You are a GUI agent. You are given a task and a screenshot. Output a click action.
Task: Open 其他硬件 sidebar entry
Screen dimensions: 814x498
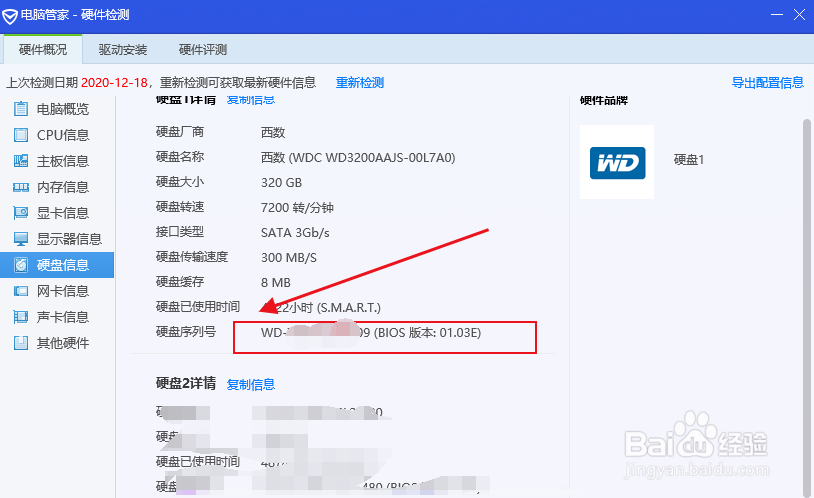[x=57, y=343]
